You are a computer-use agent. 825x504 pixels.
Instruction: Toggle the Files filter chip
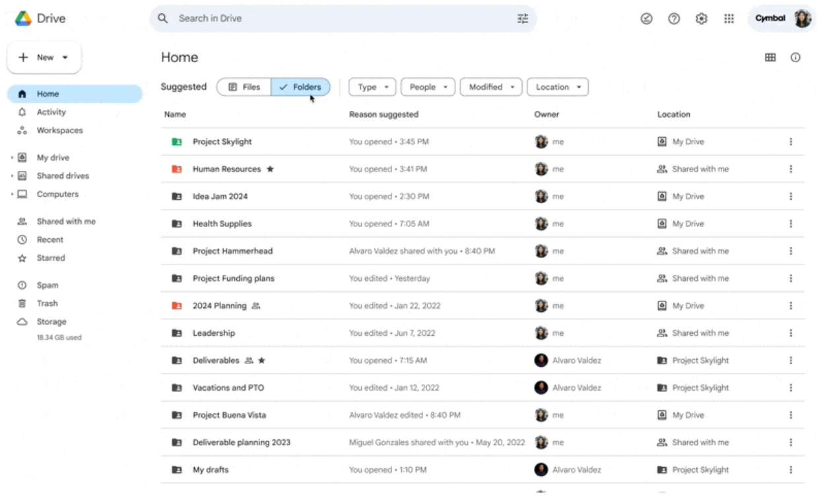(243, 86)
